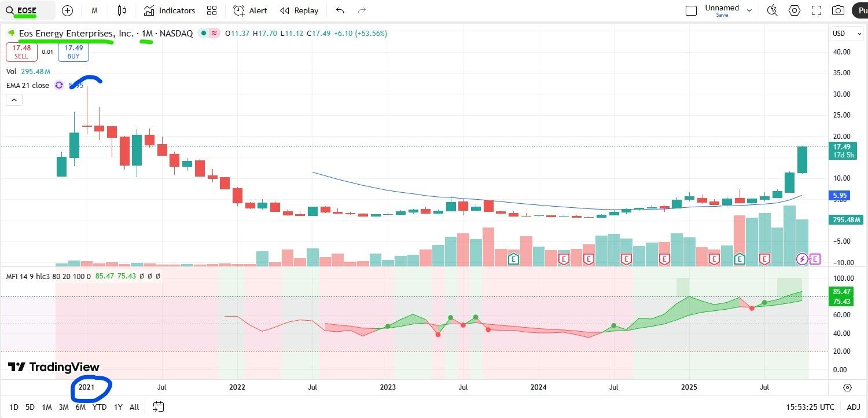This screenshot has width=868, height=418.
Task: Open the quick search lightning icon
Action: (x=773, y=10)
